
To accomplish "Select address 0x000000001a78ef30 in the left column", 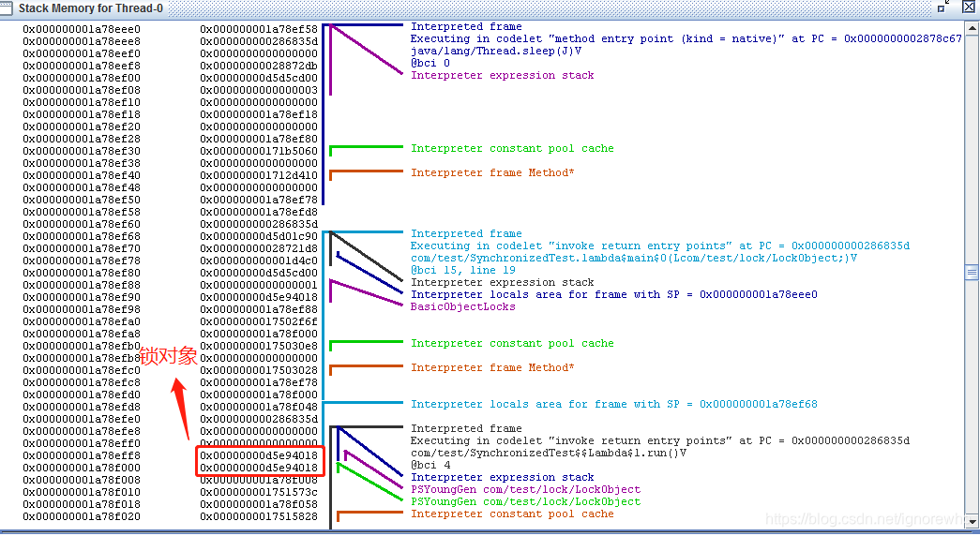I will pos(82,151).
